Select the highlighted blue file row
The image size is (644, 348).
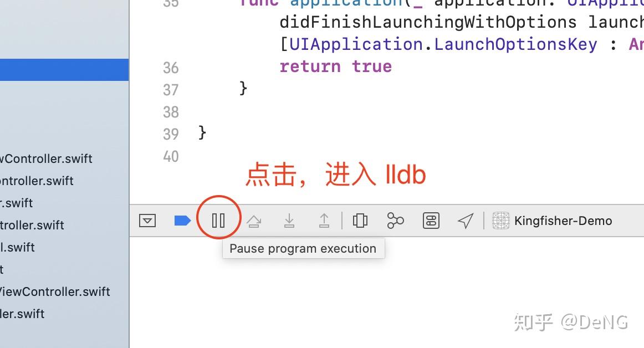tap(64, 70)
